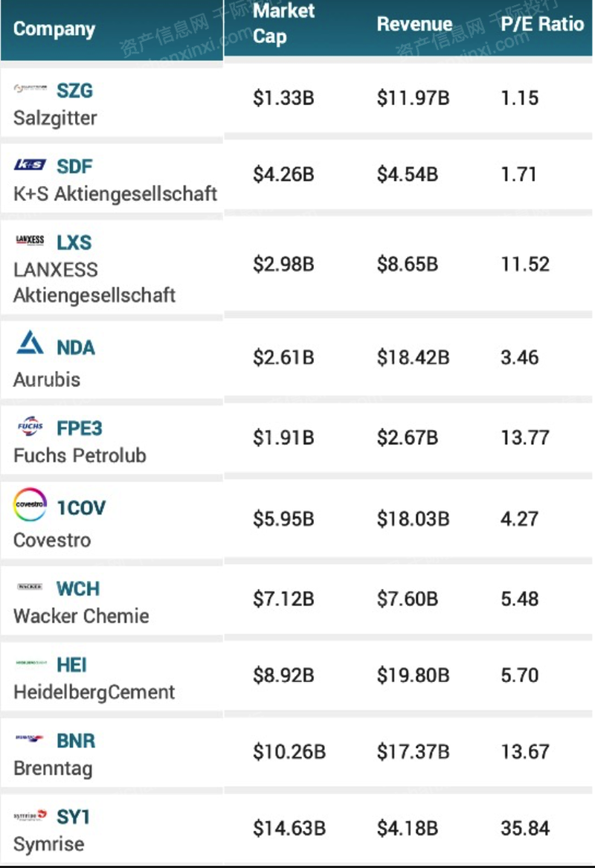Click the Symrise logo icon
The image size is (595, 868).
[x=30, y=816]
